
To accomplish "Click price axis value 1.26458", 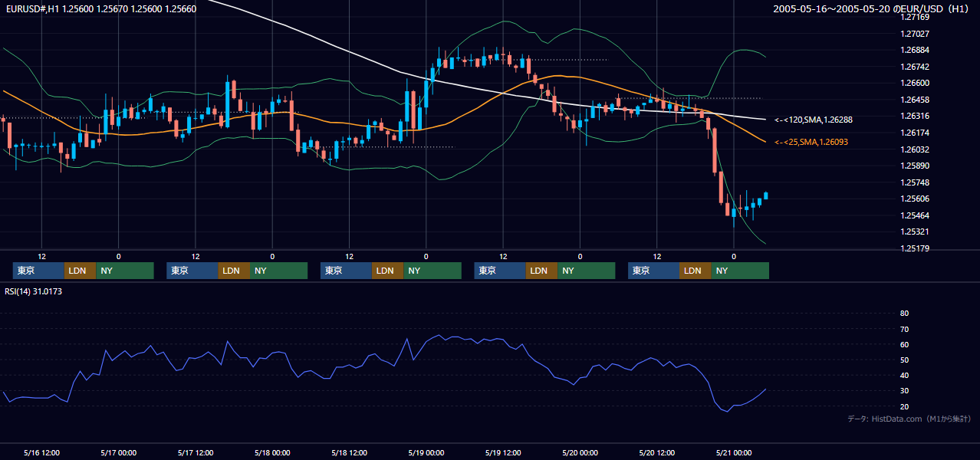I will click(x=915, y=100).
